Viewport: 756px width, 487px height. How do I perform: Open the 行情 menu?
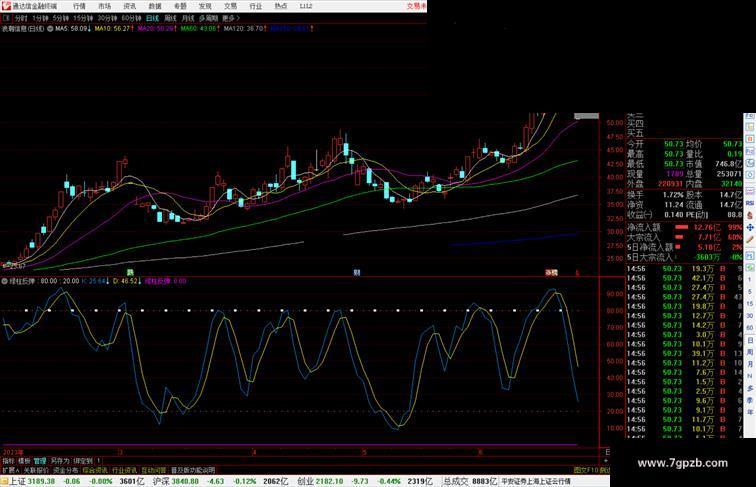click(x=79, y=6)
